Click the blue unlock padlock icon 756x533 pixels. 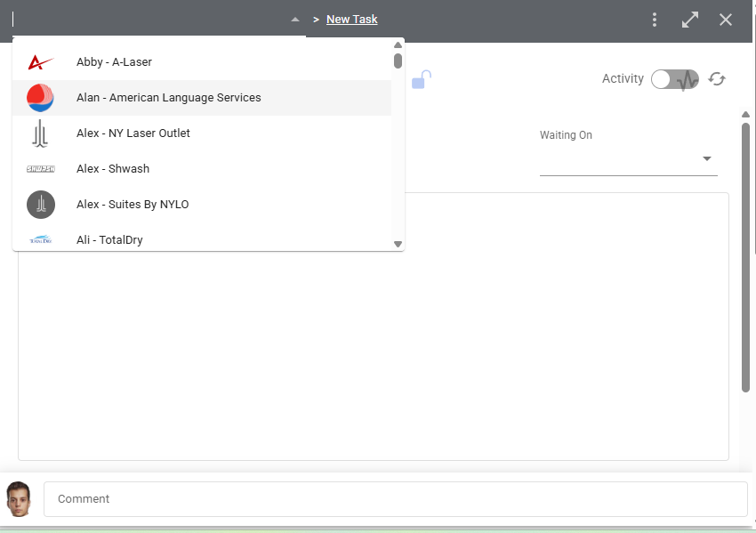[422, 80]
